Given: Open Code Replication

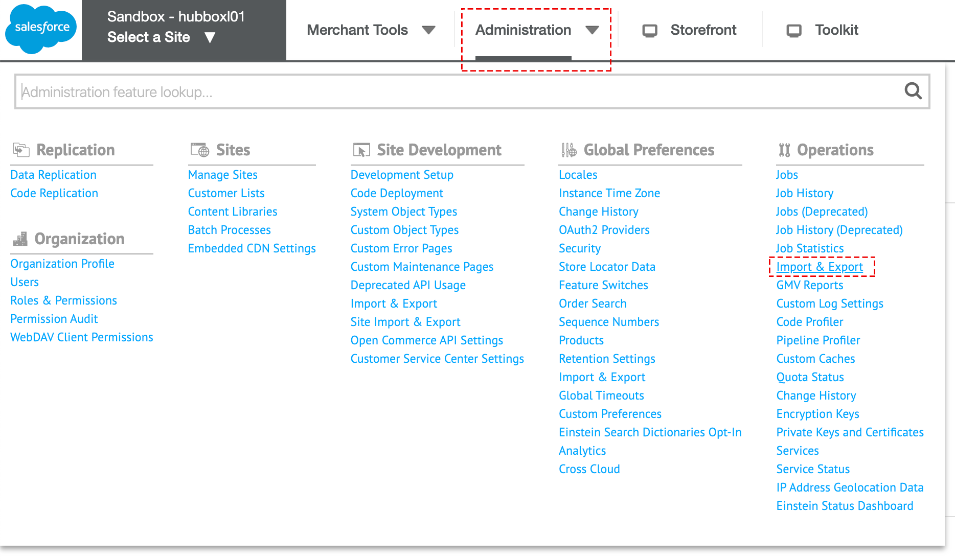Looking at the screenshot, I should (x=54, y=193).
